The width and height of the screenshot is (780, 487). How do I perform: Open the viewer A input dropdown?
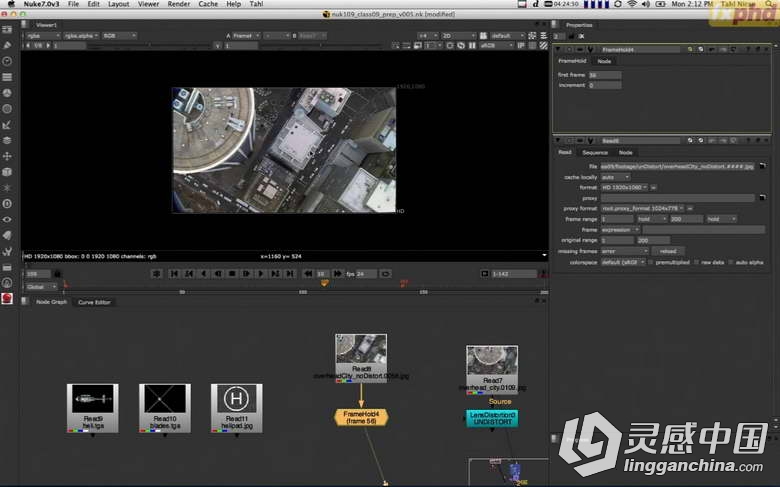pos(246,36)
